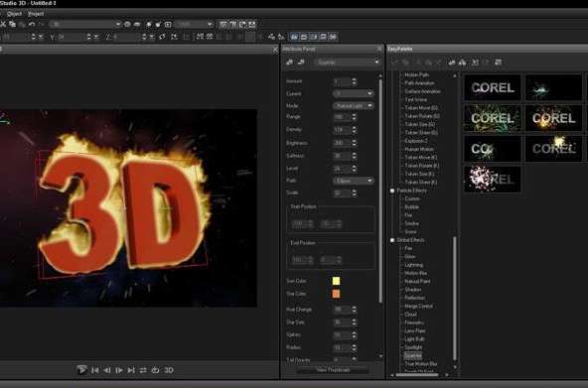Choose the pink sparkle burst thumbnail
588x388 pixels.
tap(493, 180)
